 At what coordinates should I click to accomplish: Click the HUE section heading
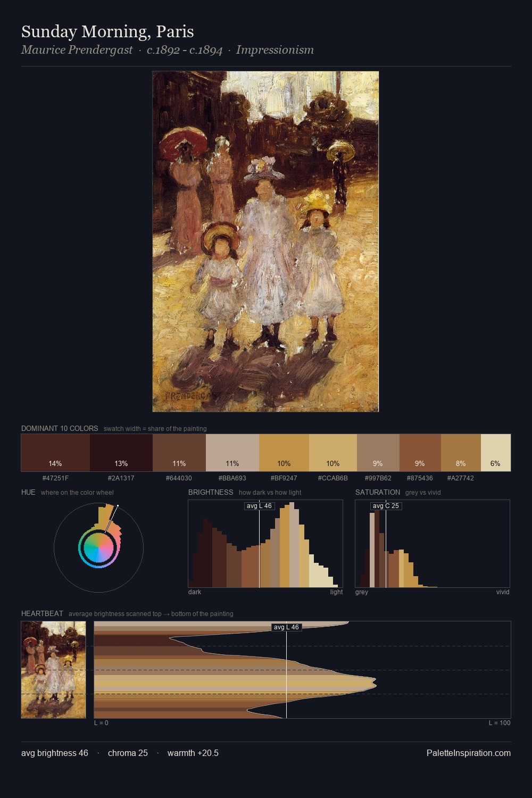[x=28, y=492]
